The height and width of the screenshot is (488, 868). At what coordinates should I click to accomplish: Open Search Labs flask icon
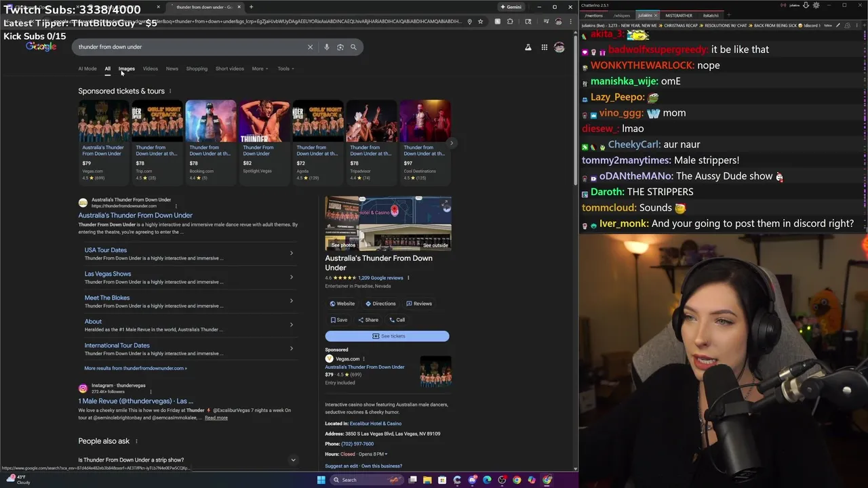click(x=528, y=47)
